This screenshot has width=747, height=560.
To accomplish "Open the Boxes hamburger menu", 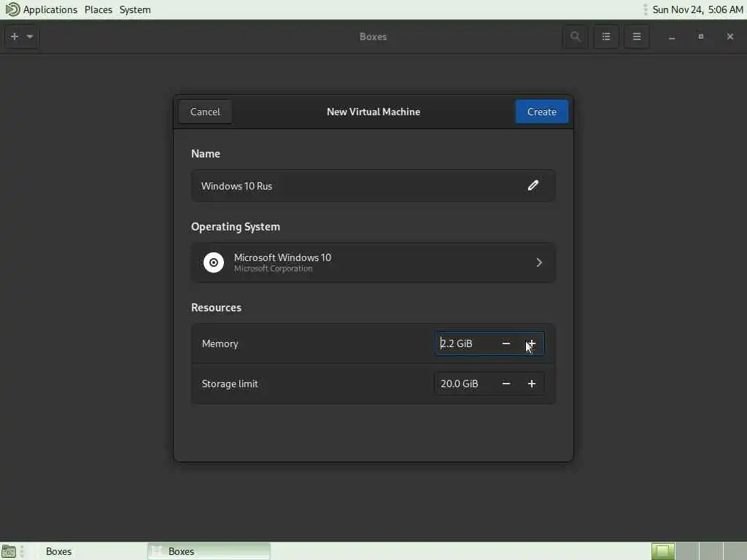I will (x=636, y=36).
